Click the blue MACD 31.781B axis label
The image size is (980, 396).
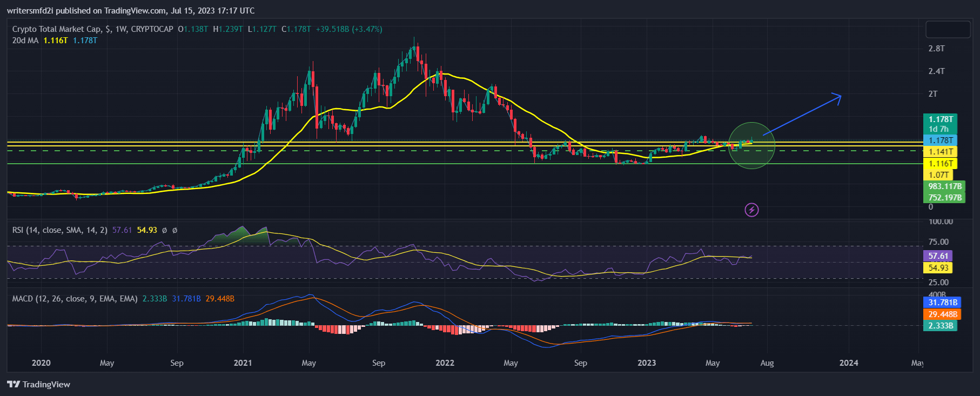point(942,303)
